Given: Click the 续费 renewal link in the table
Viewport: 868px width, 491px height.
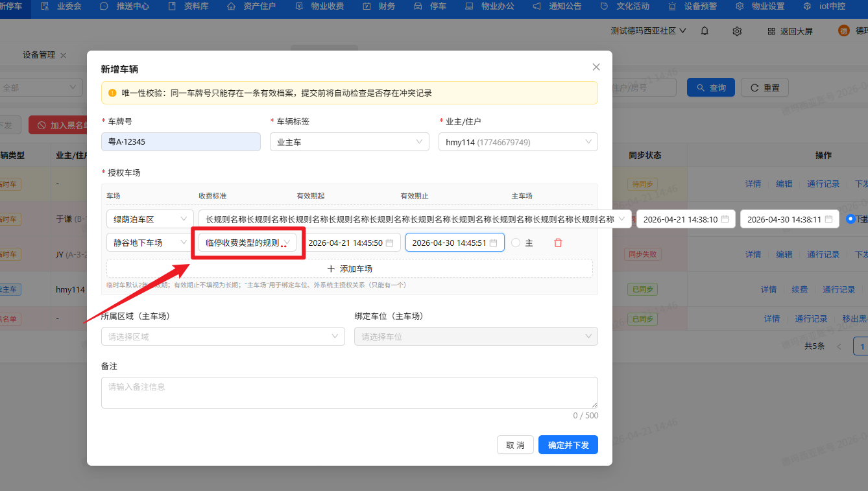Looking at the screenshot, I should point(799,289).
